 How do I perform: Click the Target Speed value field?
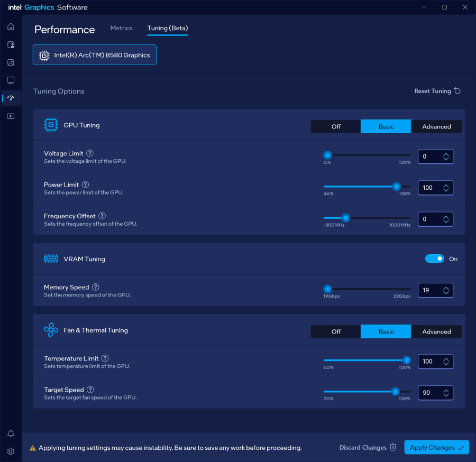click(435, 393)
